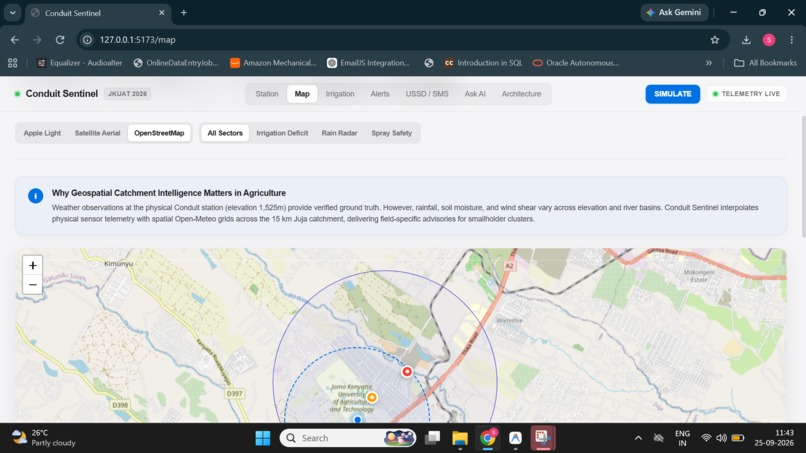This screenshot has height=453, width=806.
Task: Click Conduit Sentinel logo title
Action: point(62,94)
